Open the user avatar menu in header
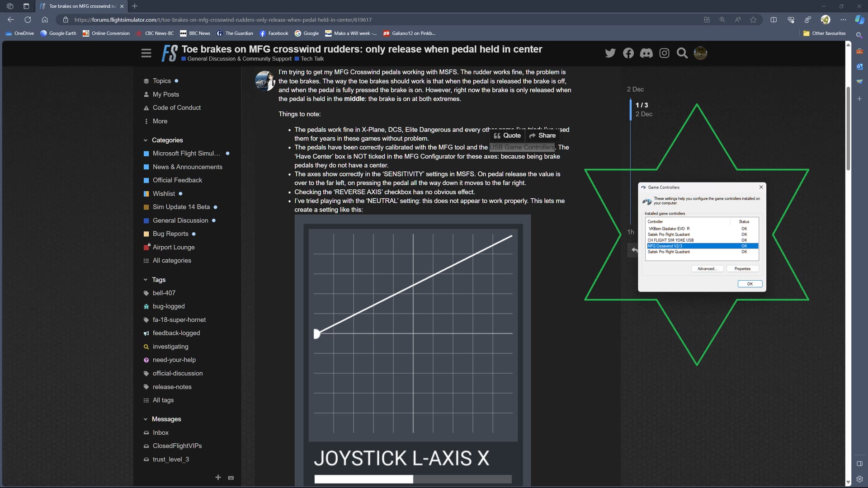Image resolution: width=868 pixels, height=488 pixels. 700,53
